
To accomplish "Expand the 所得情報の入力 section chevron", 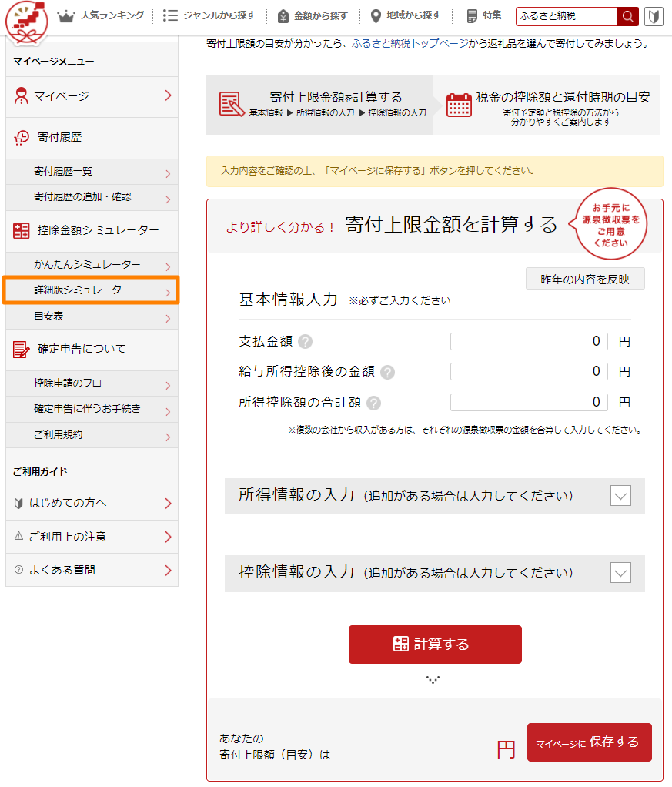I will [620, 497].
